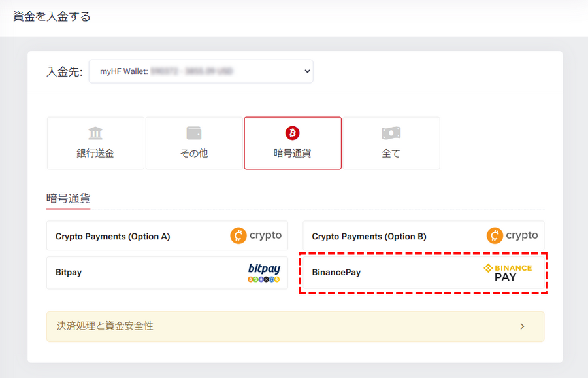Viewport: 588px width, 378px height.
Task: Click the Binance Pay logo
Action: coord(508,273)
